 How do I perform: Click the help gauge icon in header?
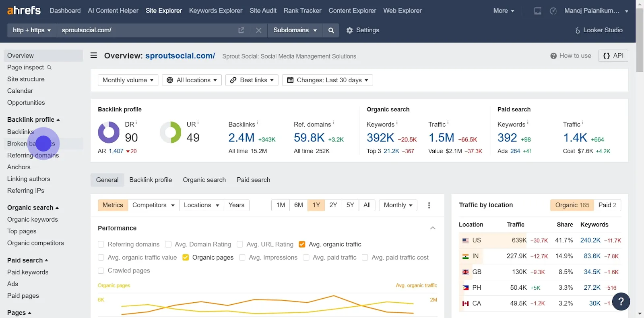(x=553, y=11)
